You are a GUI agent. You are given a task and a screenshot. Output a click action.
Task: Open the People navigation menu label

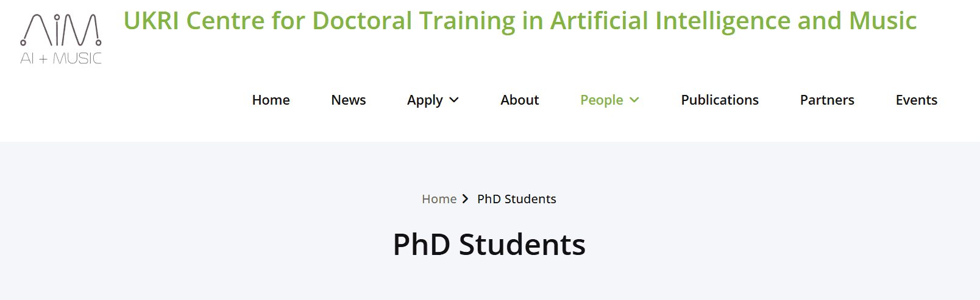pos(602,100)
